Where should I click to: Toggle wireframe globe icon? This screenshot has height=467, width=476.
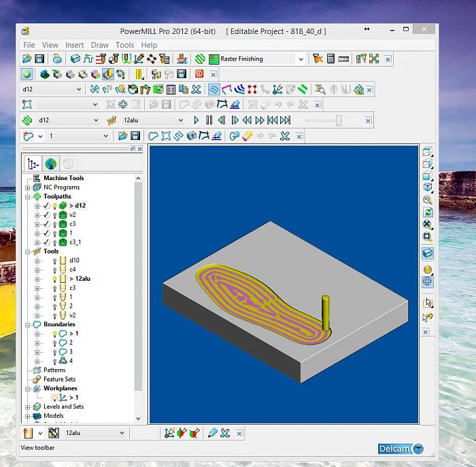tap(428, 281)
